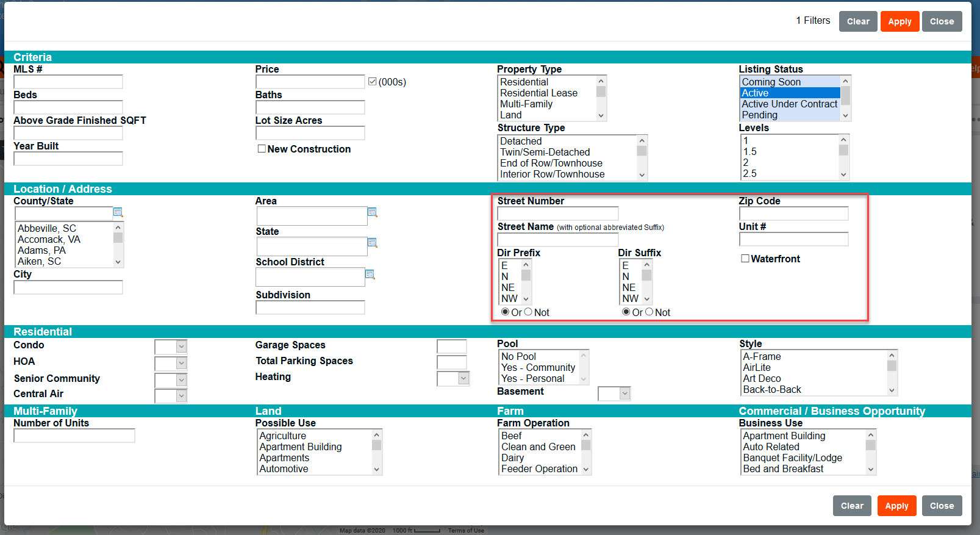Select 'Accomack, VA' in county list
This screenshot has width=980, height=535.
[64, 239]
